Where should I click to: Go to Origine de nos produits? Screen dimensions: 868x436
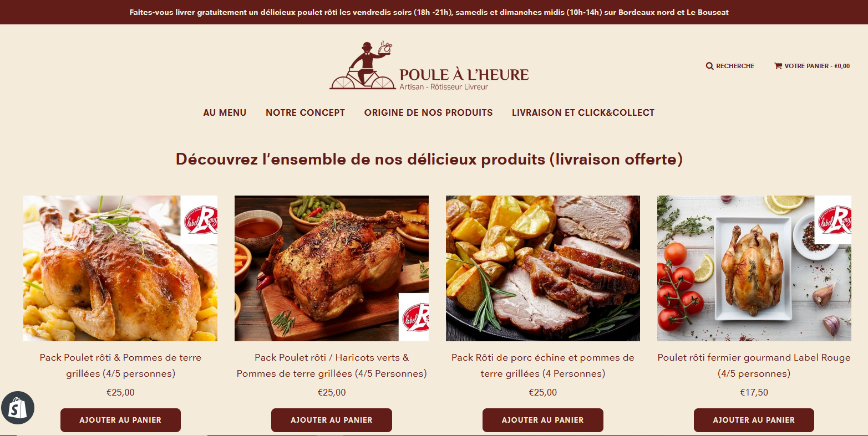point(428,112)
